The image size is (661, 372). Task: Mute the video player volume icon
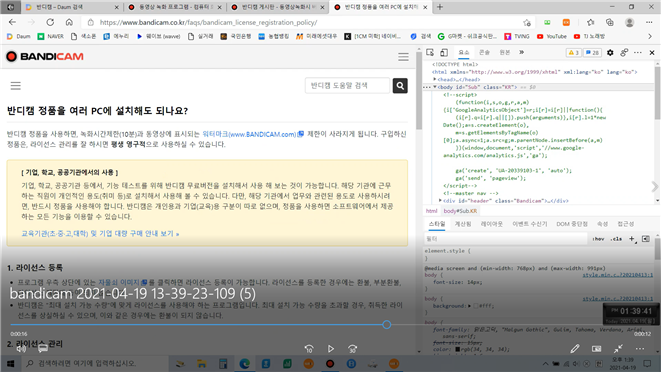(21, 349)
